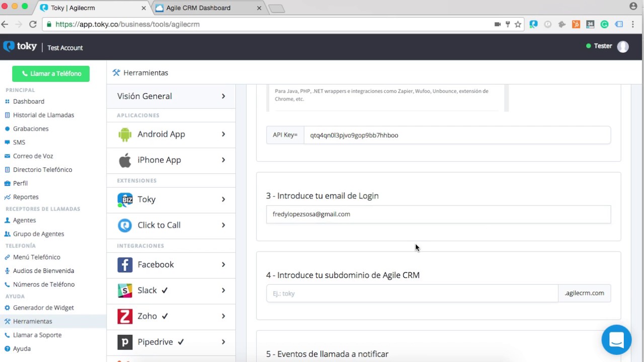Expand the Toky extension chevron

click(x=223, y=200)
